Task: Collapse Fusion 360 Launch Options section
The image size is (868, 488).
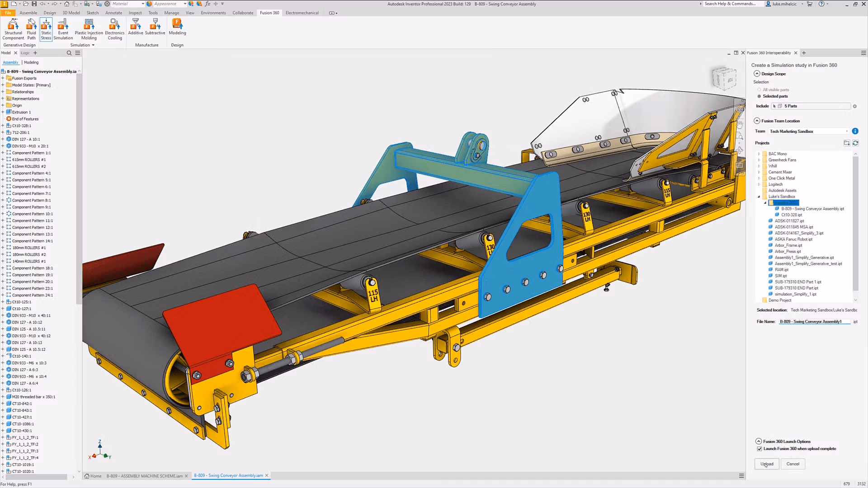Action: coord(758,441)
